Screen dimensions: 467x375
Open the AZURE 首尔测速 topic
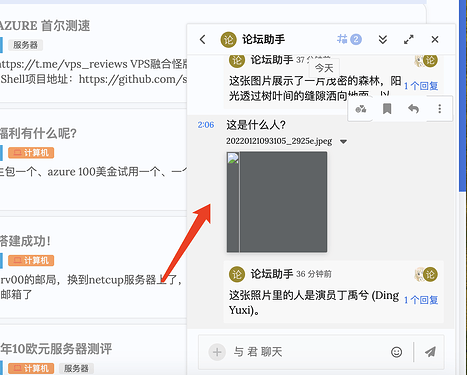click(x=45, y=26)
